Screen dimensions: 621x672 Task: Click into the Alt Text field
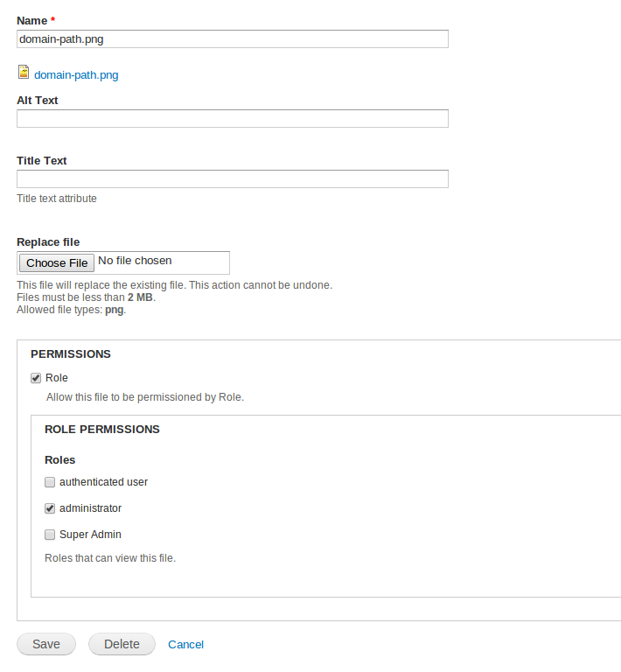tap(233, 119)
